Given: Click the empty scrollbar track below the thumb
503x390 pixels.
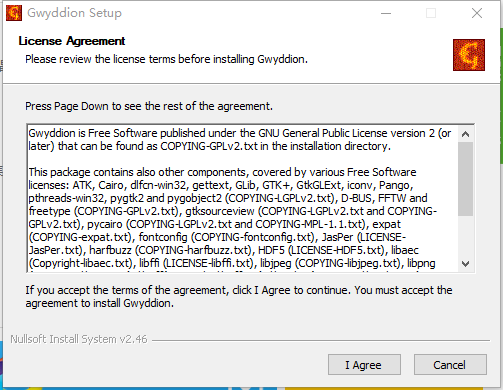Looking at the screenshot, I should point(466,236).
